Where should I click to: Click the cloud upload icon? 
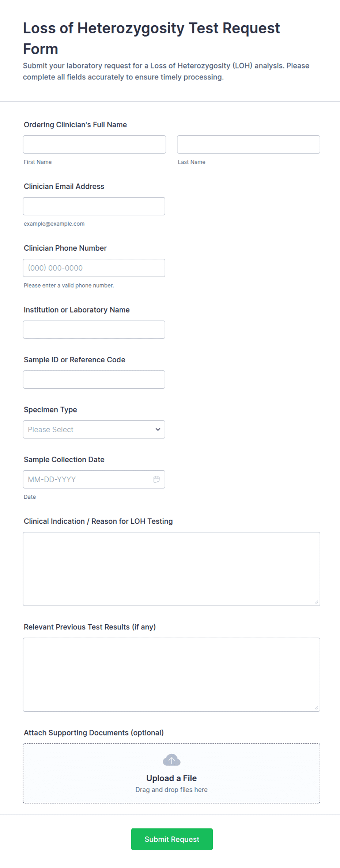[171, 760]
